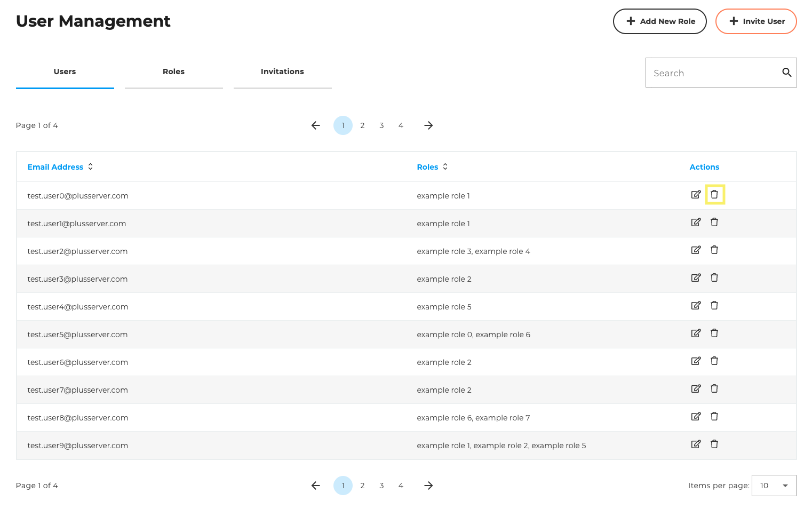812x509 pixels.
Task: Delete user test.user2@plusserver.com
Action: click(714, 250)
